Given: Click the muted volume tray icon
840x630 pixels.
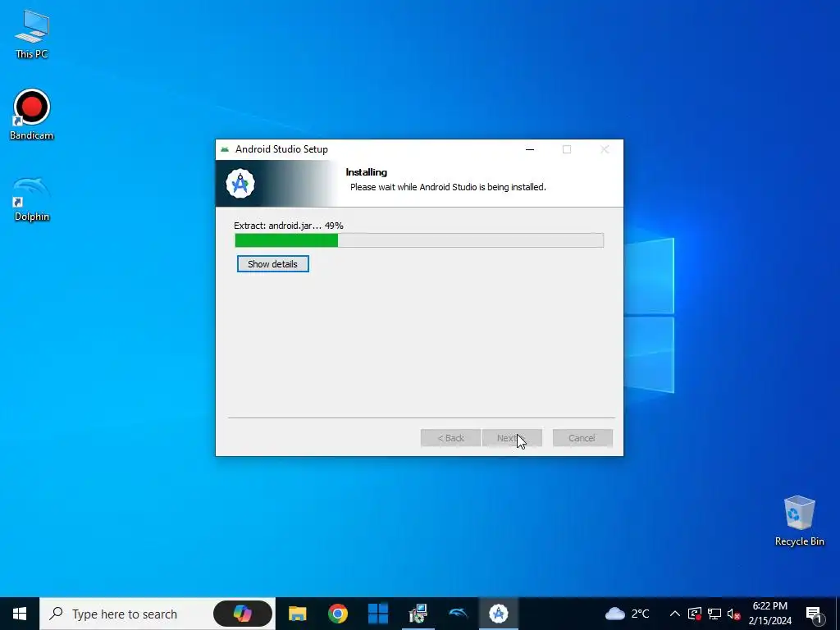Looking at the screenshot, I should 733,614.
